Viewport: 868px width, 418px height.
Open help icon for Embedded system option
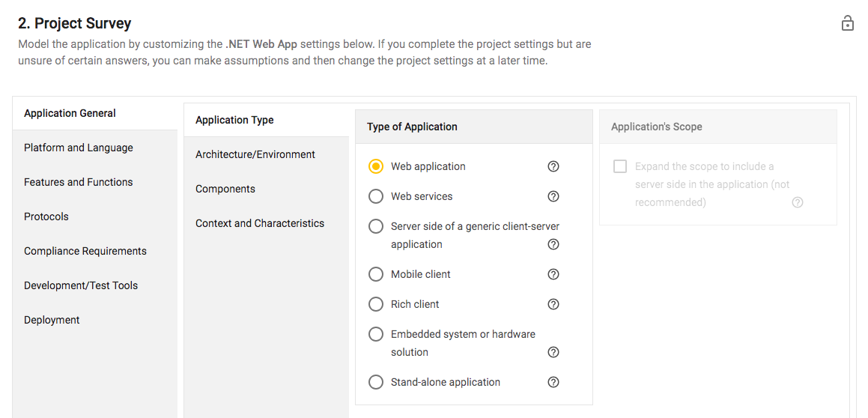pyautogui.click(x=553, y=352)
